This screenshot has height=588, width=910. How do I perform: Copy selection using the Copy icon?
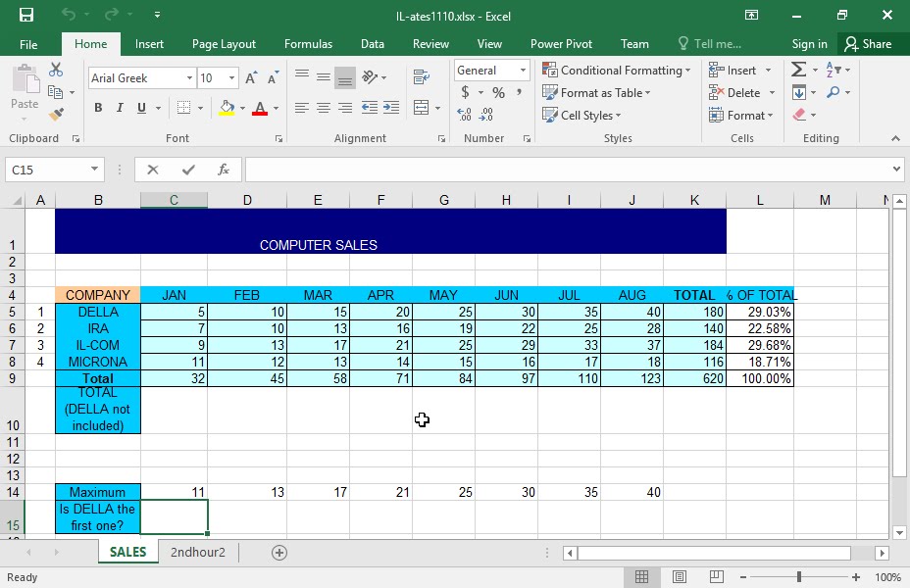[x=56, y=91]
